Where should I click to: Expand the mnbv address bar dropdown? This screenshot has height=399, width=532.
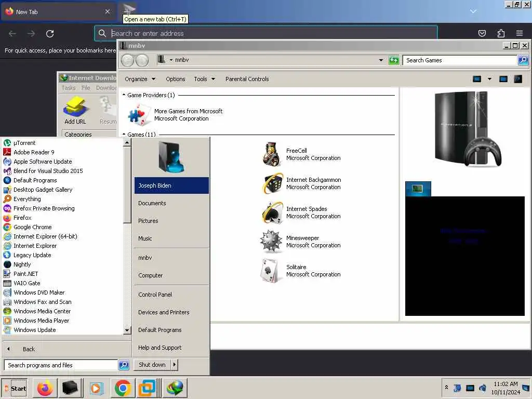click(381, 60)
